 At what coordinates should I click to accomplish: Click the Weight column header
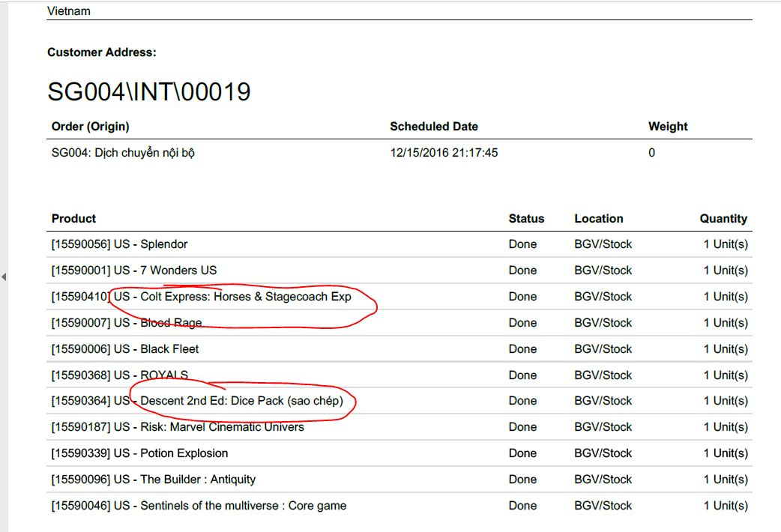668,127
